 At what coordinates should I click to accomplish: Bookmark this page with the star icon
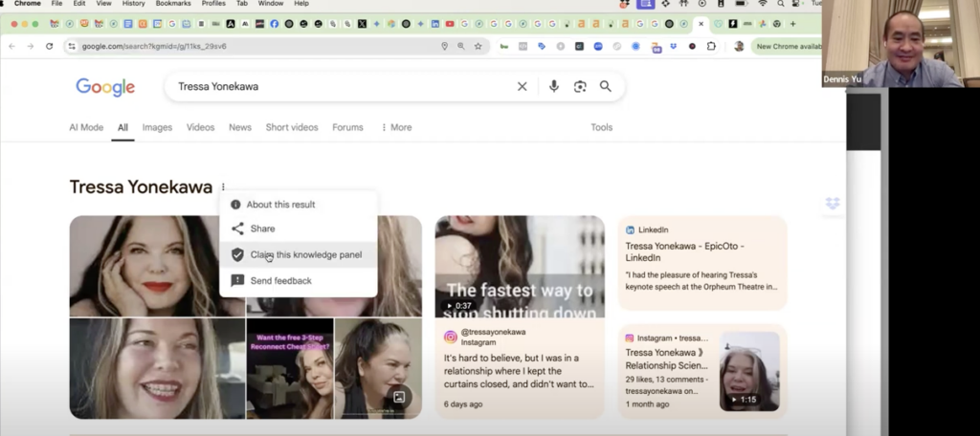point(479,46)
